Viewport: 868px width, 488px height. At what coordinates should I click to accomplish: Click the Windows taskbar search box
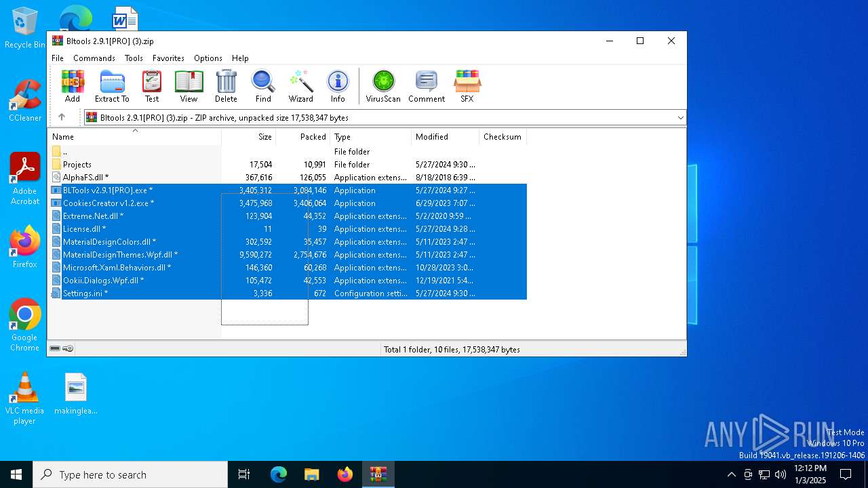(x=130, y=474)
